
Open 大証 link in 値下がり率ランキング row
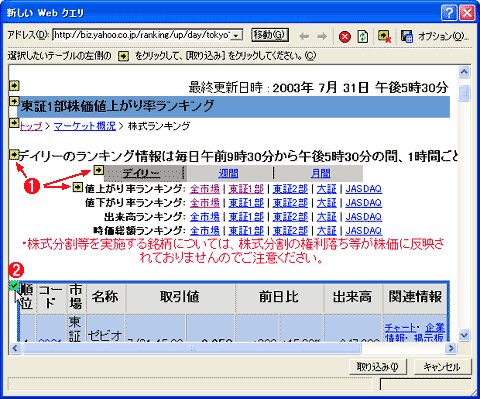tap(326, 203)
